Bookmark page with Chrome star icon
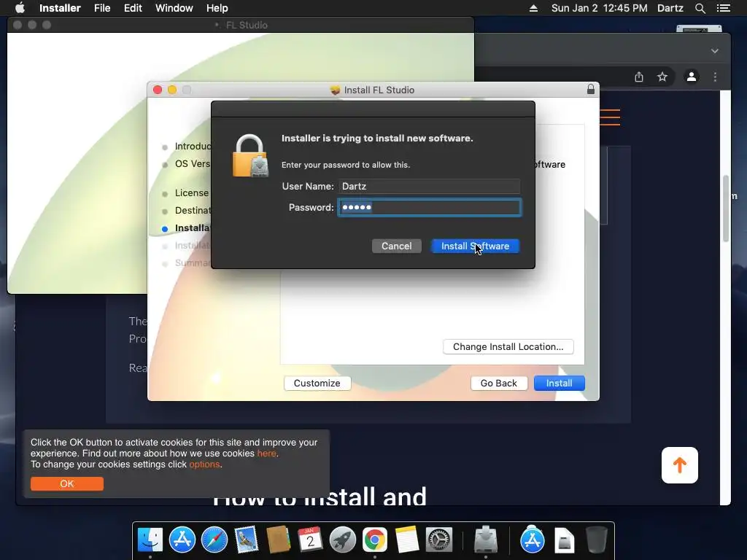747x560 pixels. 662,77
